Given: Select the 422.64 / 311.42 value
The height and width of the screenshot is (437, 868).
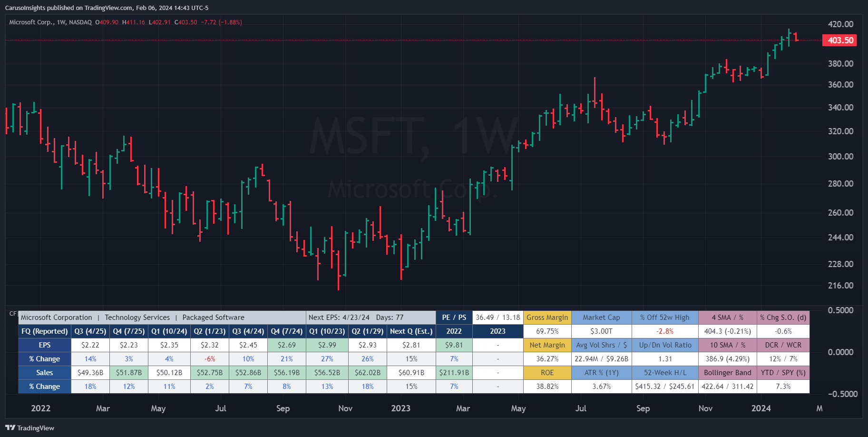Looking at the screenshot, I should tap(728, 387).
